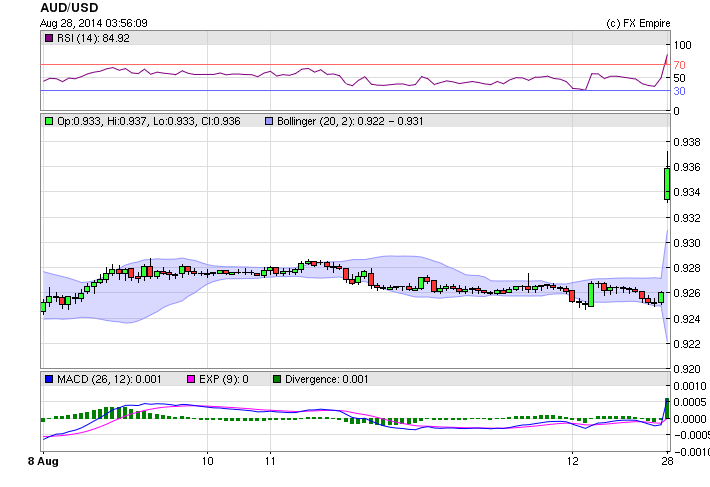The width and height of the screenshot is (710, 487).
Task: Click the date label 10 on time axis
Action: [207, 461]
